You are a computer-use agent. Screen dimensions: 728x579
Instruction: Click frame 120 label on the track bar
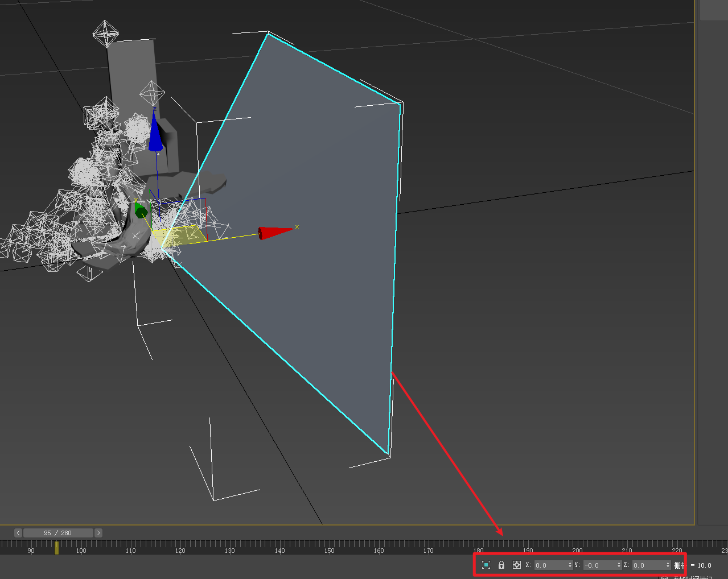(x=180, y=551)
